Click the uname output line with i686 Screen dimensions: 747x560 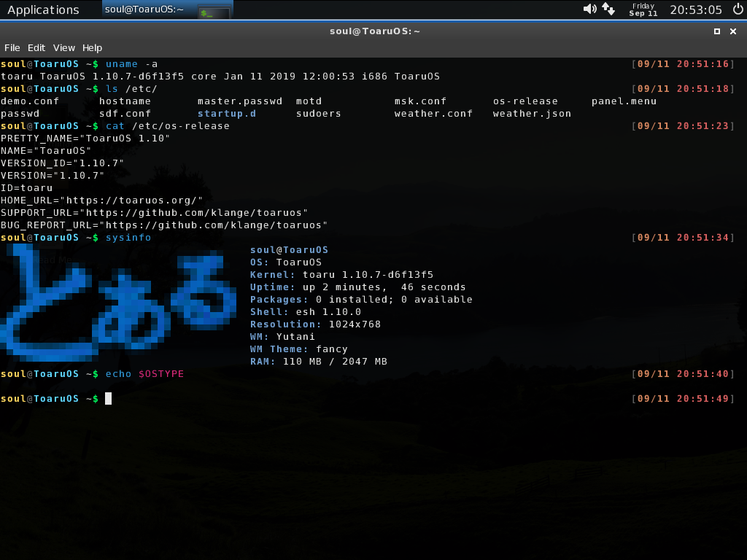point(220,77)
